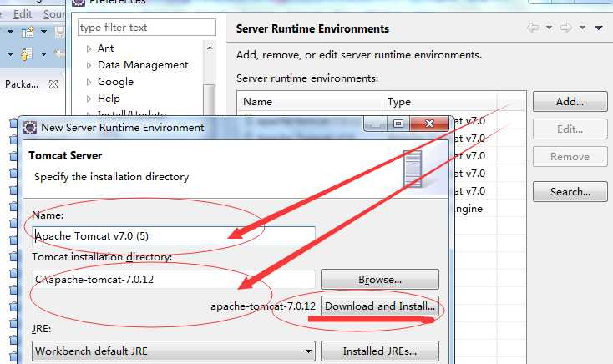Click the disabled Edit button in Preferences
Image resolution: width=613 pixels, height=364 pixels.
(x=570, y=129)
